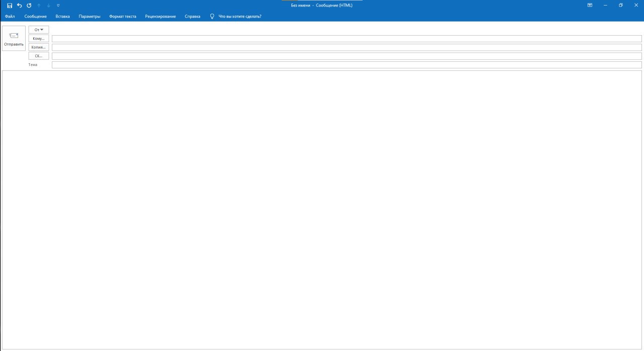Click the lightbulb Tell Me icon
644x351 pixels.
click(x=212, y=16)
